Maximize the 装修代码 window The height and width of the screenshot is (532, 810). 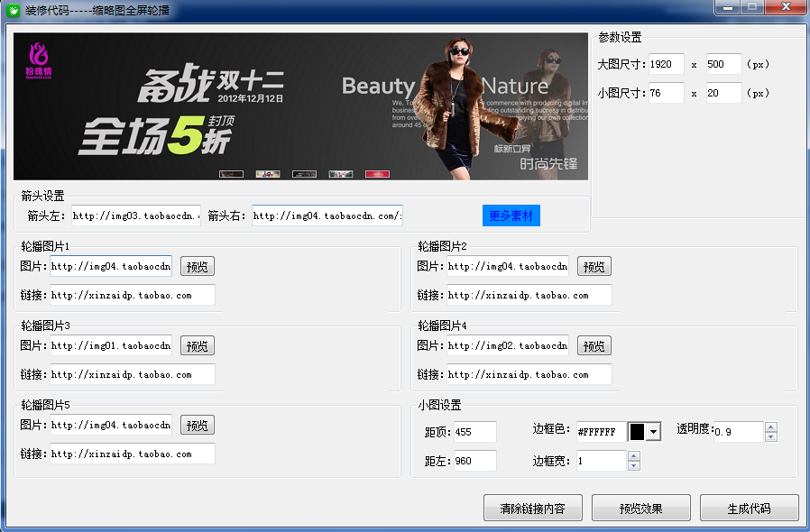tap(752, 7)
